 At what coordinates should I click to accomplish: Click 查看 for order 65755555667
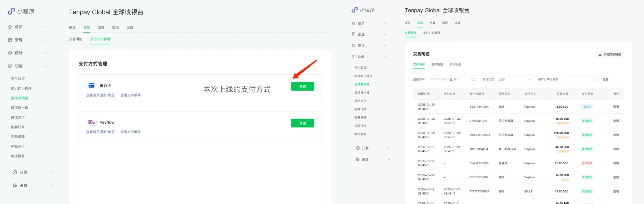616,177
